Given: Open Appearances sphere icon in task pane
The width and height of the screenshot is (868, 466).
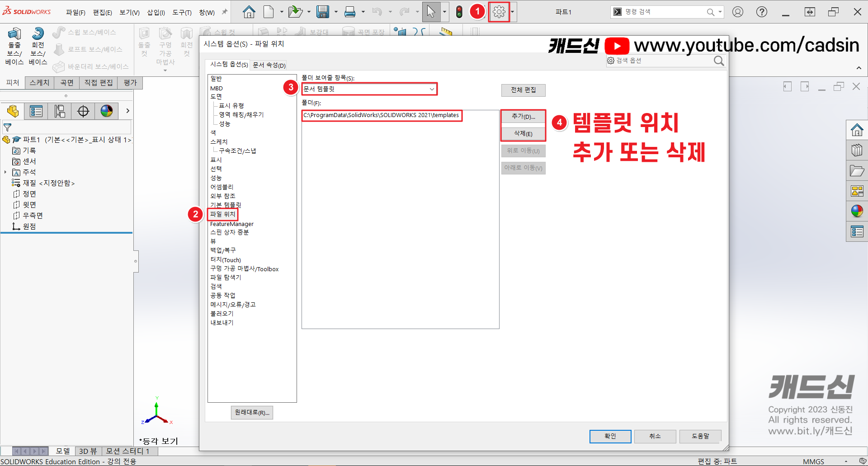Looking at the screenshot, I should click(857, 211).
